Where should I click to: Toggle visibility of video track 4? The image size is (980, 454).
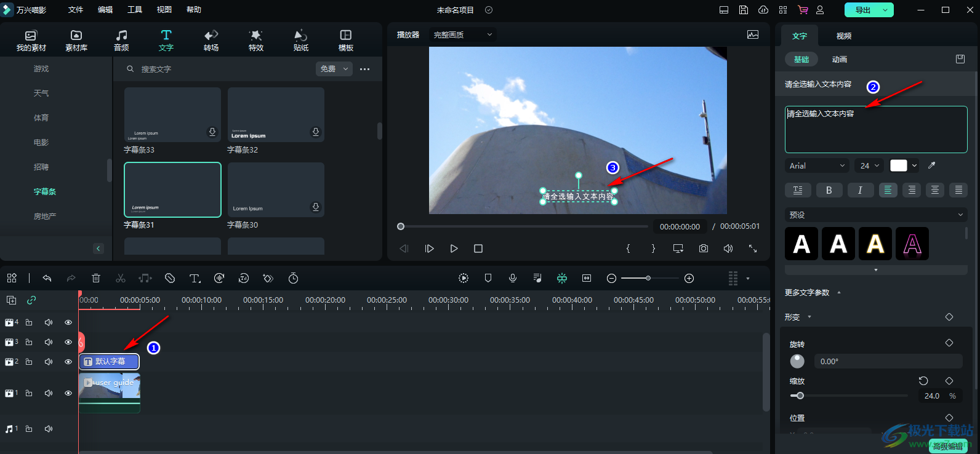(68, 322)
